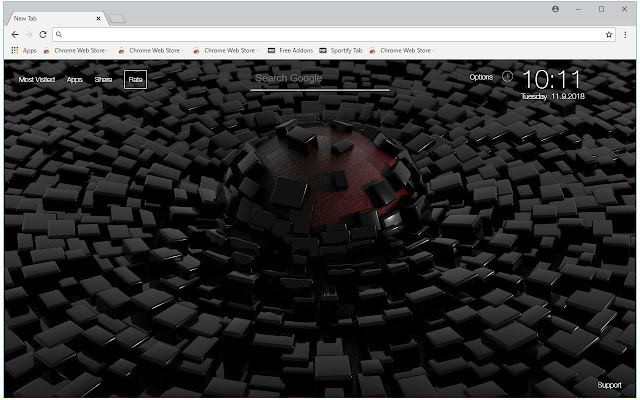Open the Most Visited menu

point(37,80)
